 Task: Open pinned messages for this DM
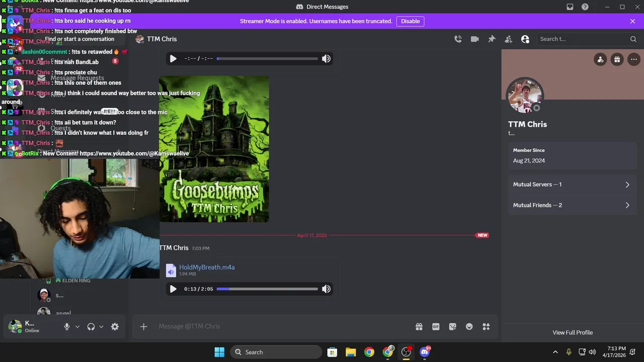[492, 39]
